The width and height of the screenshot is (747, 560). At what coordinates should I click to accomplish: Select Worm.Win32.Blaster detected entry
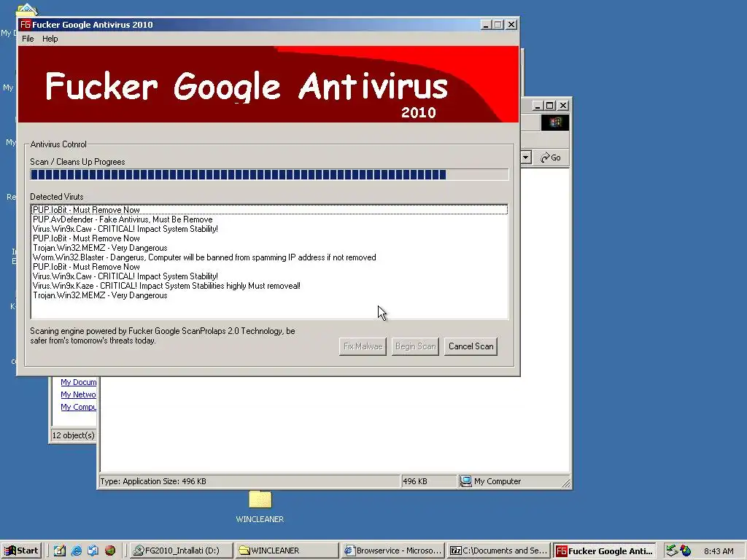(269, 257)
